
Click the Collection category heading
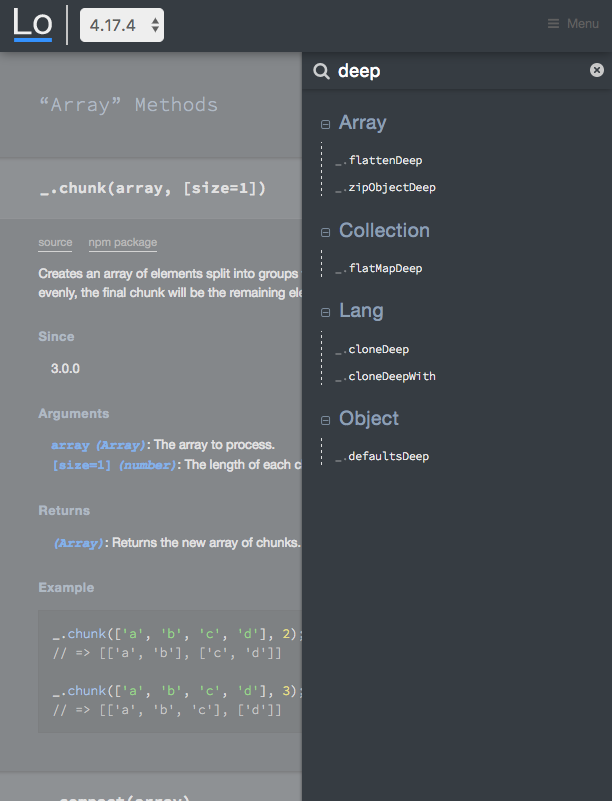point(384,230)
